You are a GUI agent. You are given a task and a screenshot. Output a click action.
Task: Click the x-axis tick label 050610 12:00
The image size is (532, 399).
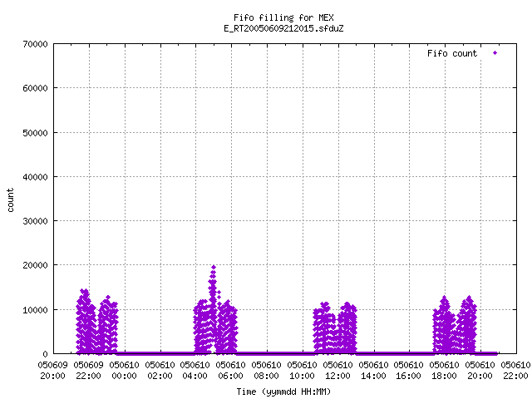(337, 371)
